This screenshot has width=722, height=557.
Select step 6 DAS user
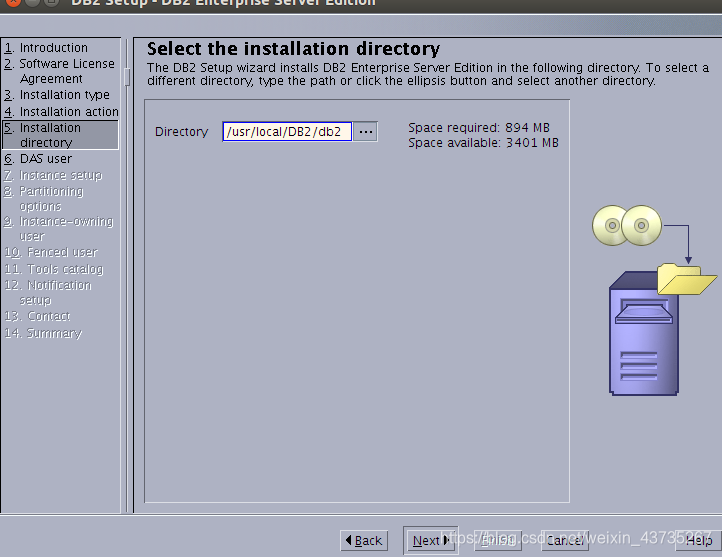coord(38,159)
